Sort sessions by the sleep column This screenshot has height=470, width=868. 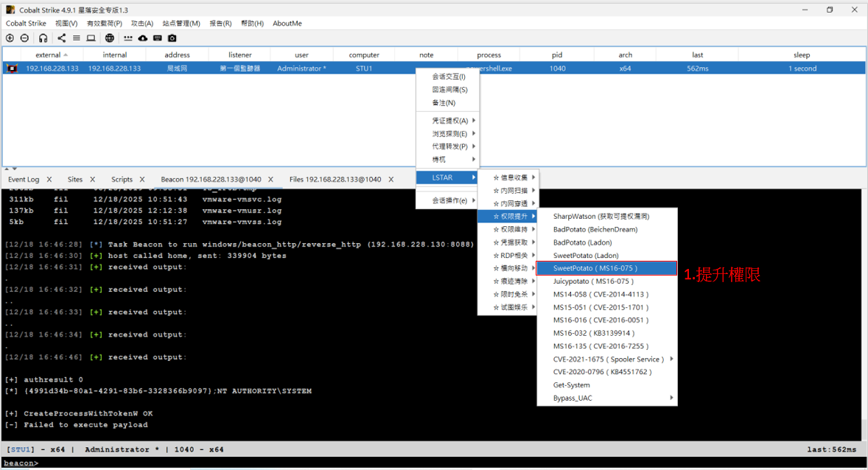click(802, 55)
